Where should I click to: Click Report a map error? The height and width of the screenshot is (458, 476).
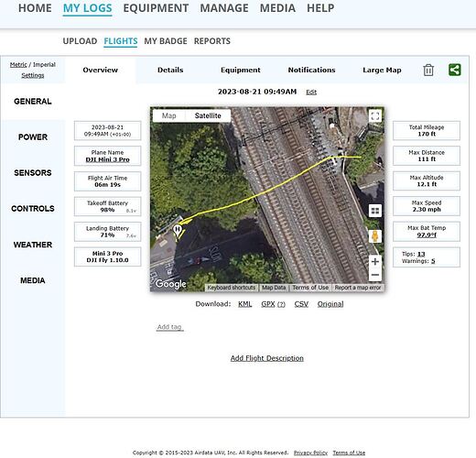[358, 288]
